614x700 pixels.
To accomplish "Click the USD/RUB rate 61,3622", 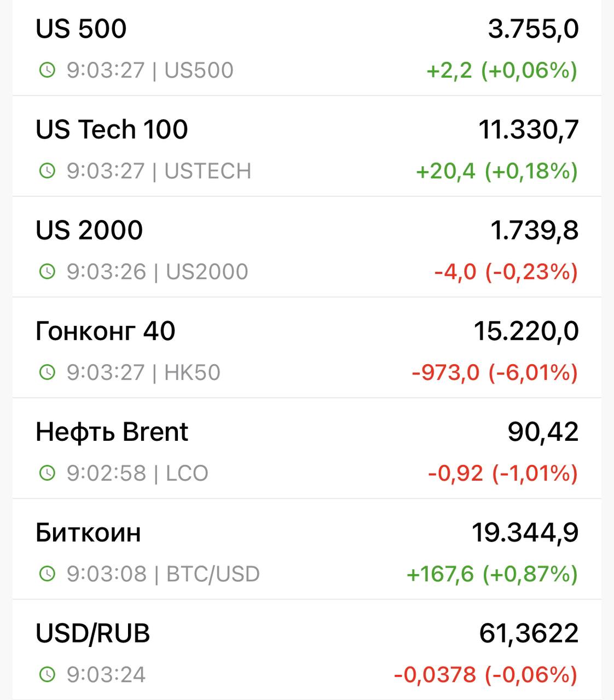I will pyautogui.click(x=529, y=633).
